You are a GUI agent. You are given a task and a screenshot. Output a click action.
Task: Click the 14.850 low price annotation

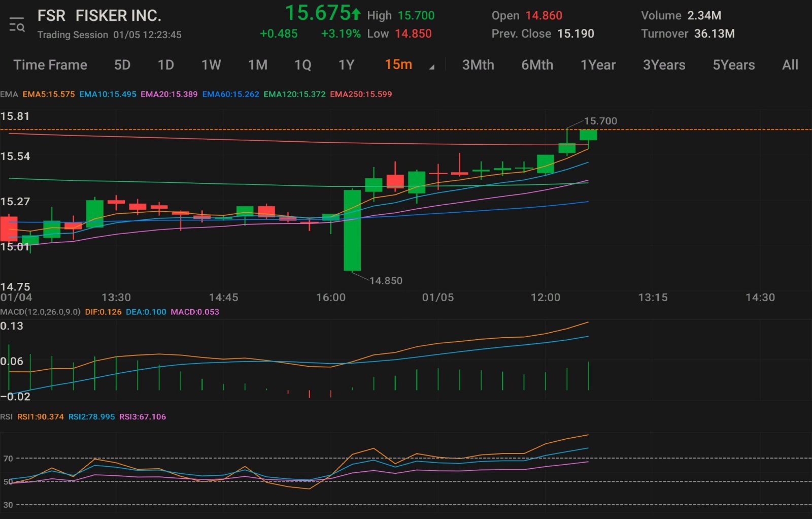tap(386, 281)
